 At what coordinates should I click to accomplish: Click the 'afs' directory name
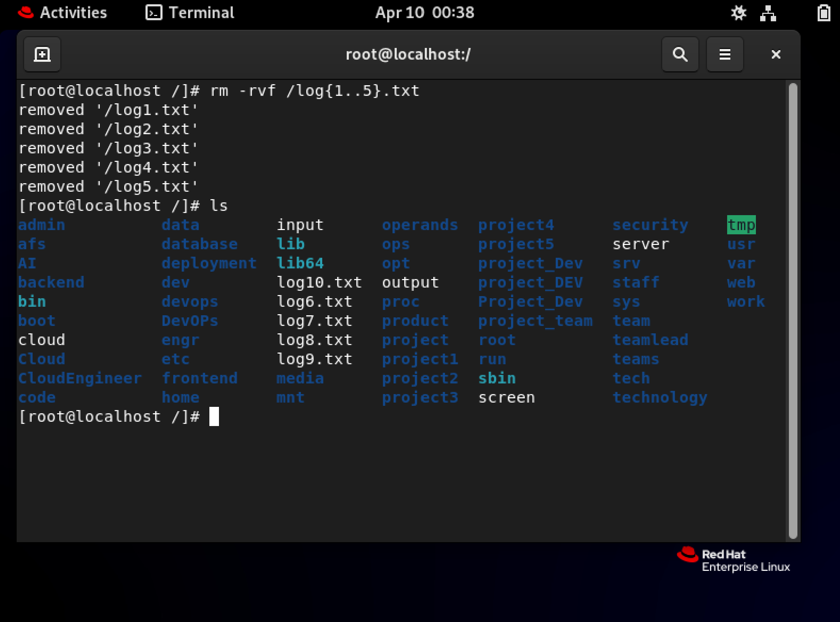coord(32,244)
